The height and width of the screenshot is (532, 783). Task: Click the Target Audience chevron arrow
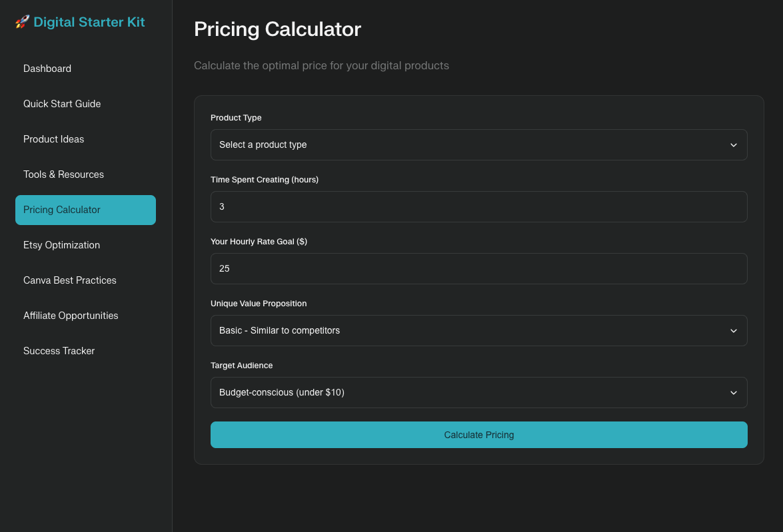tap(734, 393)
